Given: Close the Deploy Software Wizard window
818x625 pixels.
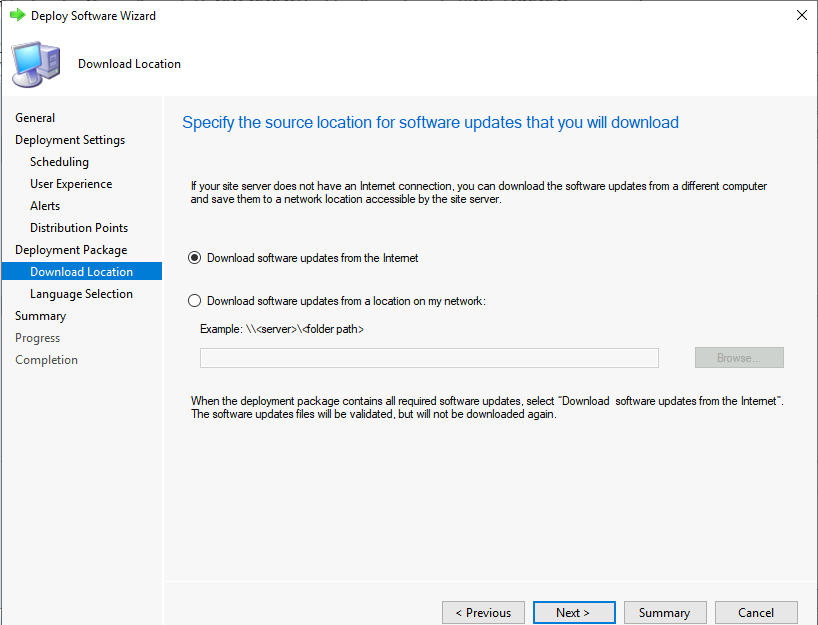Looking at the screenshot, I should click(801, 16).
